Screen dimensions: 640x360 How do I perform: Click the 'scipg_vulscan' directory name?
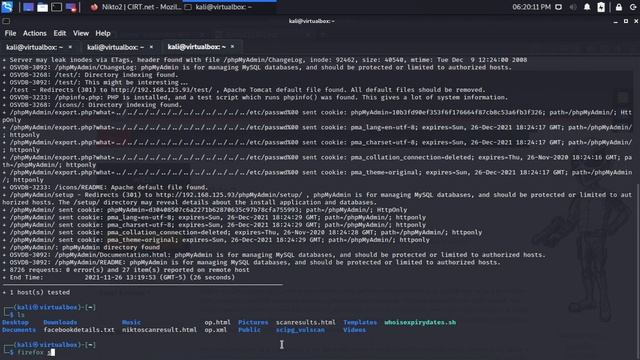(300, 330)
